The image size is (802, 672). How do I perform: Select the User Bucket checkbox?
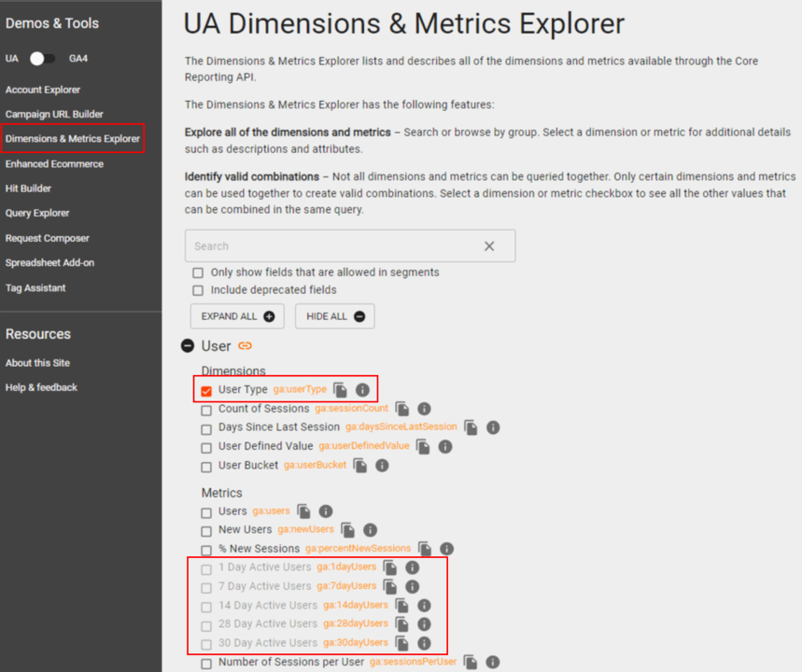206,467
